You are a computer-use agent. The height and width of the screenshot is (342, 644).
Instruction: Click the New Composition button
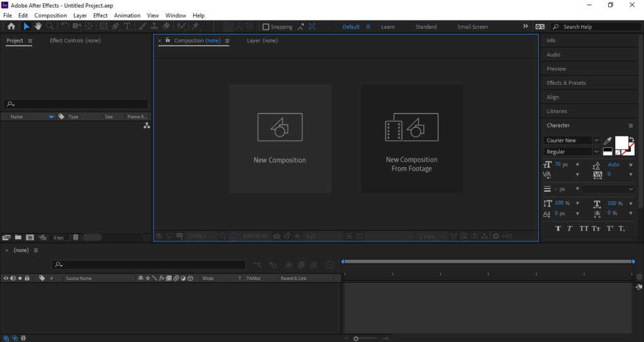click(x=280, y=139)
